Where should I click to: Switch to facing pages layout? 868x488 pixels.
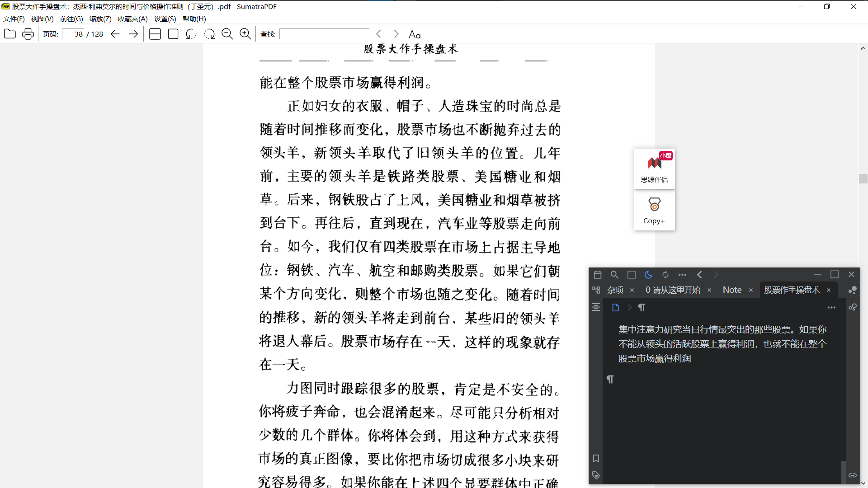155,34
